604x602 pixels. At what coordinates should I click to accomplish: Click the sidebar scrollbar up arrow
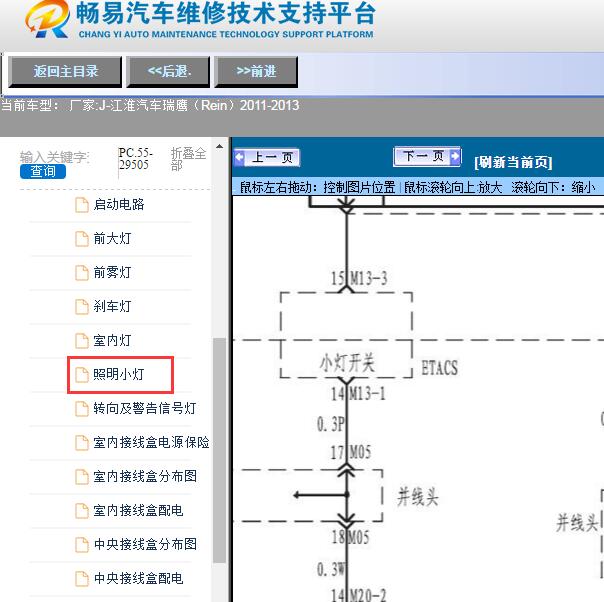pyautogui.click(x=220, y=146)
